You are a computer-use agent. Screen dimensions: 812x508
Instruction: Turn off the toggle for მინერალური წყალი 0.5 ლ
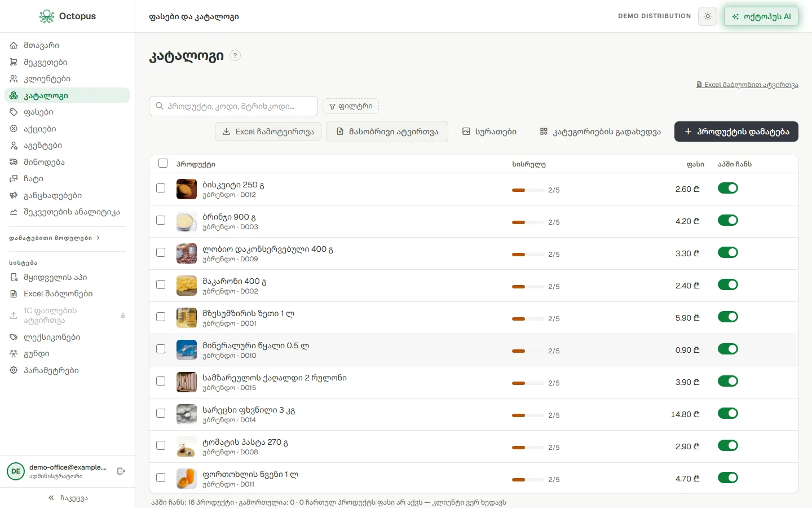[728, 349]
